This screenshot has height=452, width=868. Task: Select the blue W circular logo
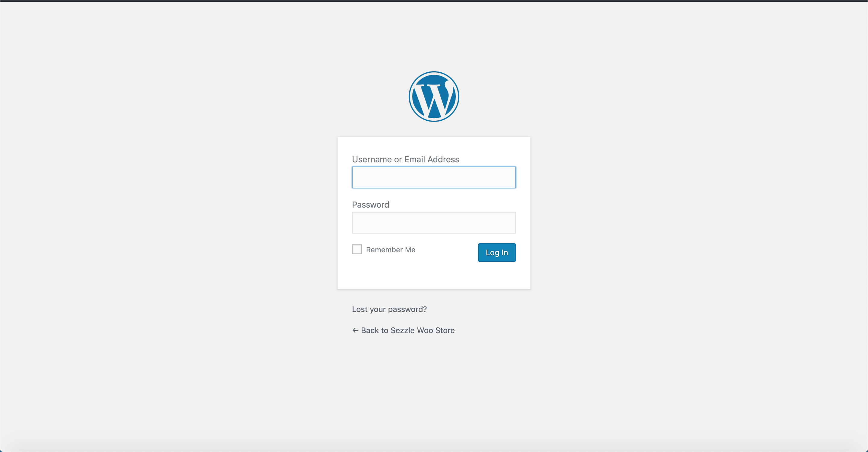coord(434,97)
